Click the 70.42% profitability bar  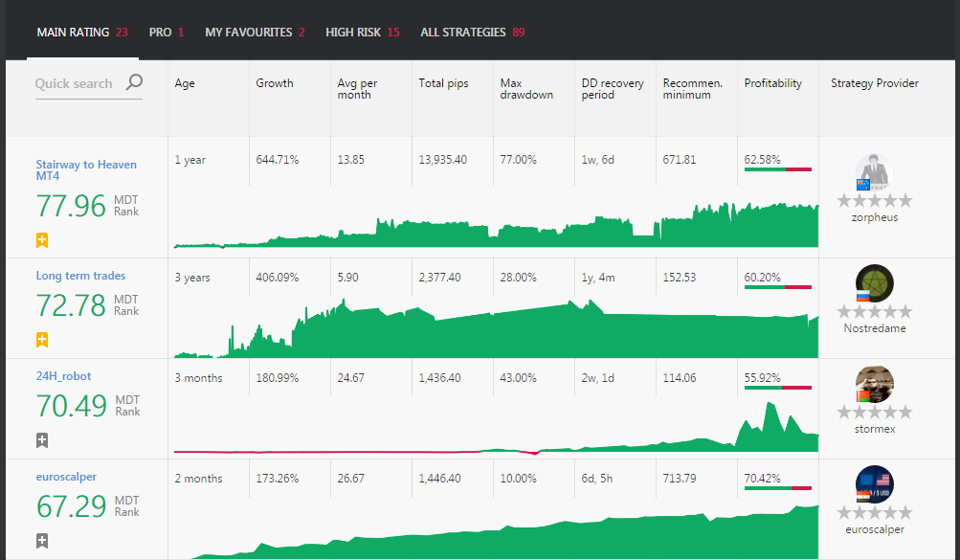coord(777,488)
